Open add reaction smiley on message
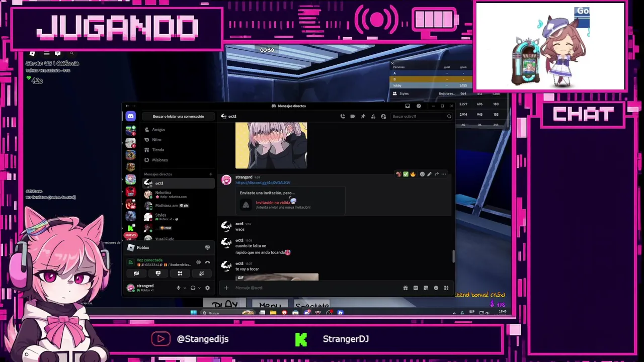 422,174
